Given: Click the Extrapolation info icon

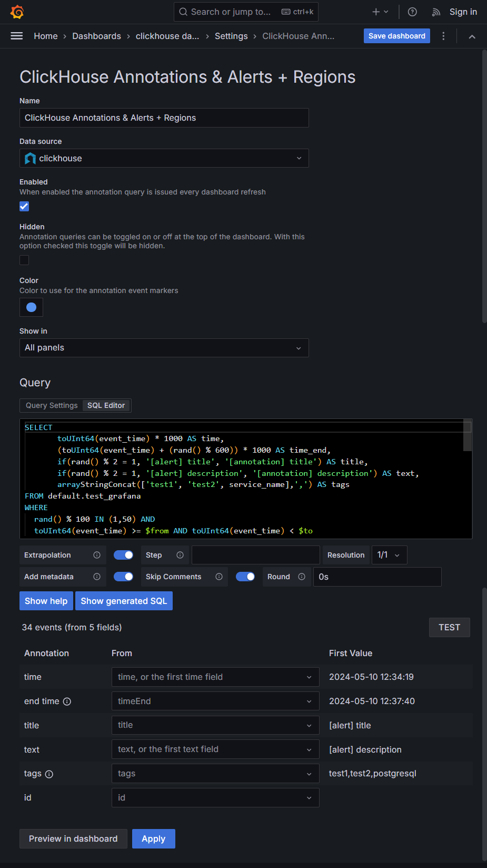Looking at the screenshot, I should pos(97,555).
